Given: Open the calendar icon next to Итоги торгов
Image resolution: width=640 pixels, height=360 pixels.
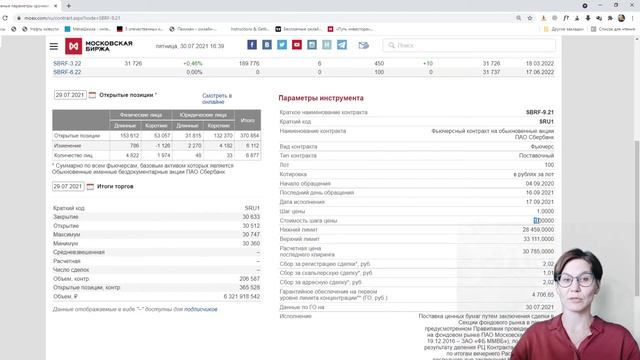Looking at the screenshot, I should click(90, 187).
